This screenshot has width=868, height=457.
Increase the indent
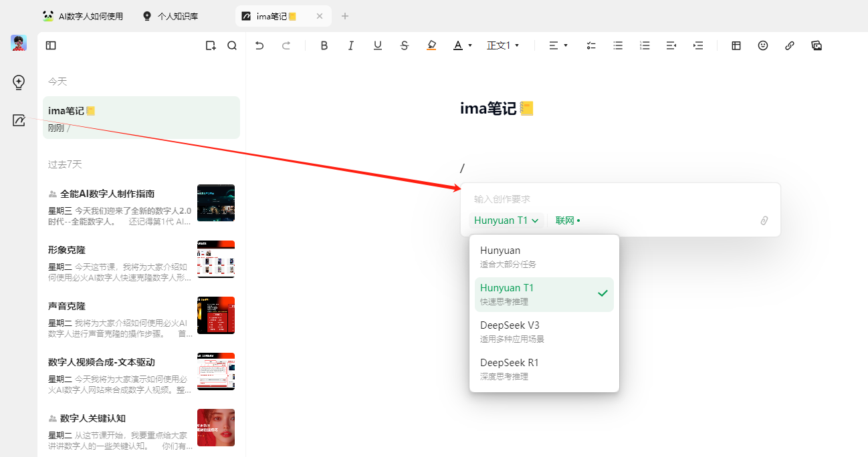click(x=698, y=45)
